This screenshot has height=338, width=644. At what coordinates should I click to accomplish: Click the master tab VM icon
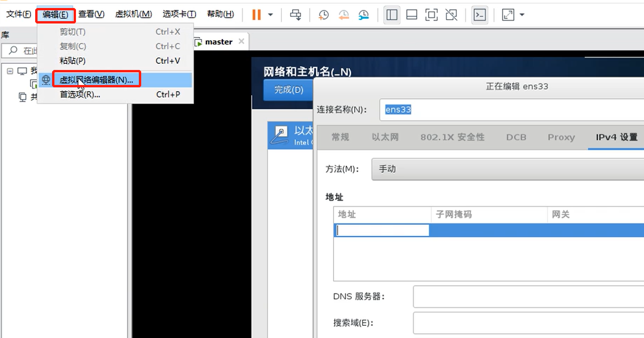pos(198,42)
